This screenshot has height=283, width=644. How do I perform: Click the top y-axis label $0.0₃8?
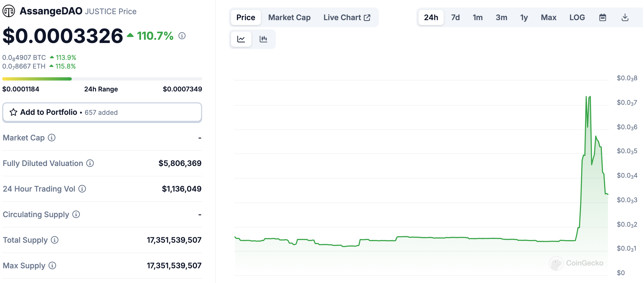click(627, 78)
